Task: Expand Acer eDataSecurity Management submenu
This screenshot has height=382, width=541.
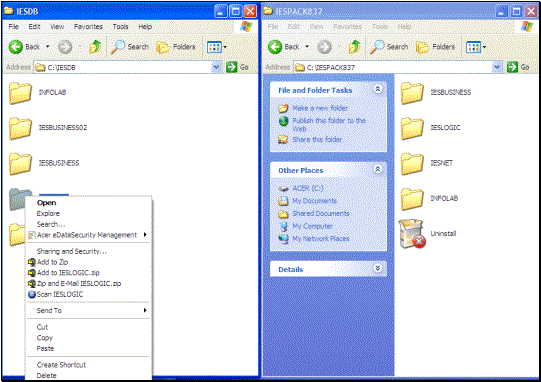Action: (88, 235)
